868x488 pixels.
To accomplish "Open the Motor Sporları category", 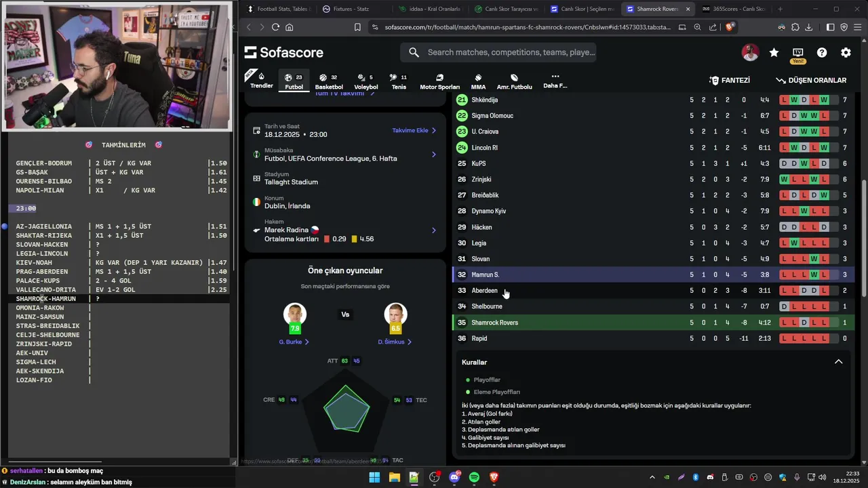I will (439, 81).
